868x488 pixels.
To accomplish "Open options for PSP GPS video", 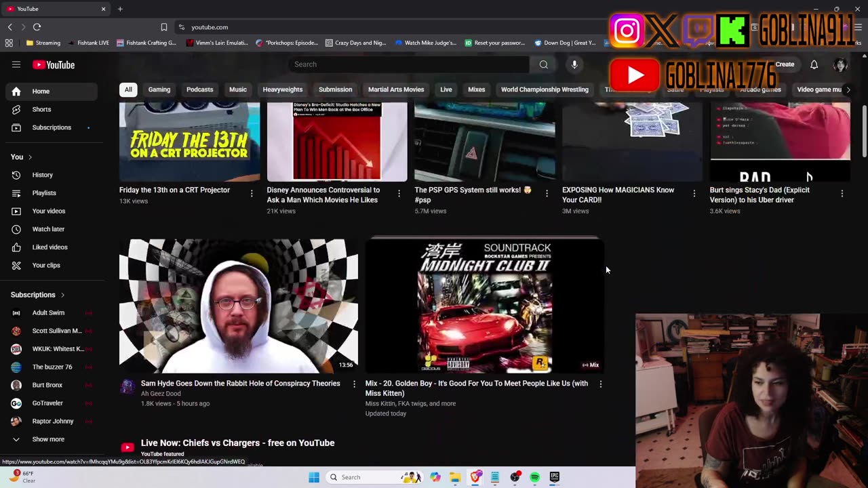I will (x=547, y=194).
